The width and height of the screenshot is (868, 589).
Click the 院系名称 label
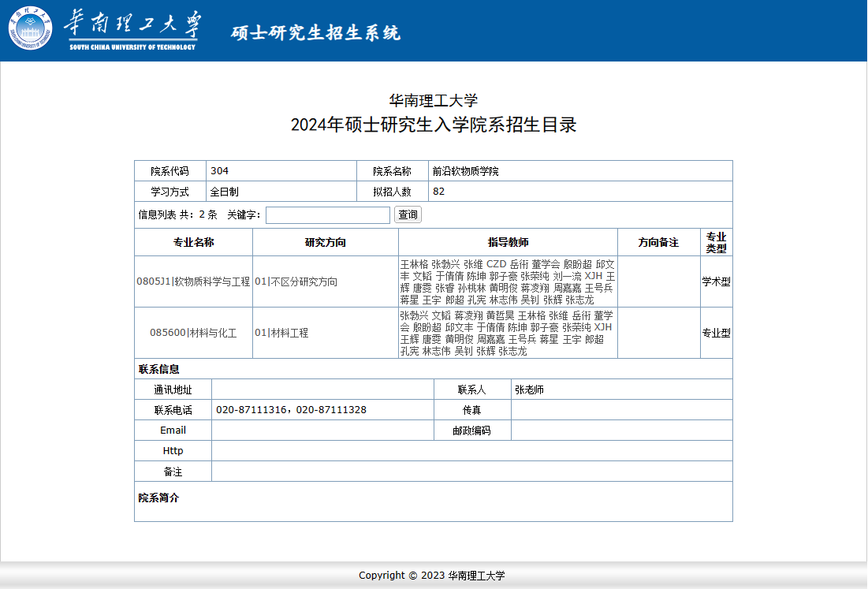tap(393, 171)
